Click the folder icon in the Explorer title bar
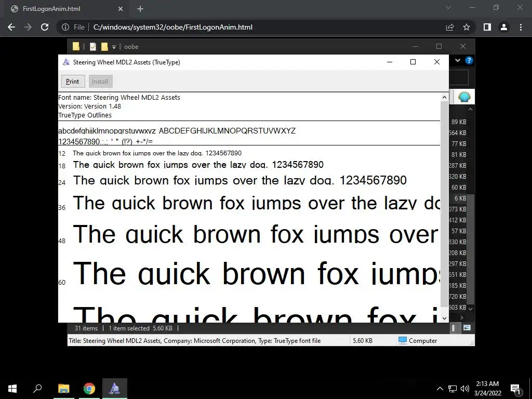This screenshot has width=532, height=399. pos(76,46)
